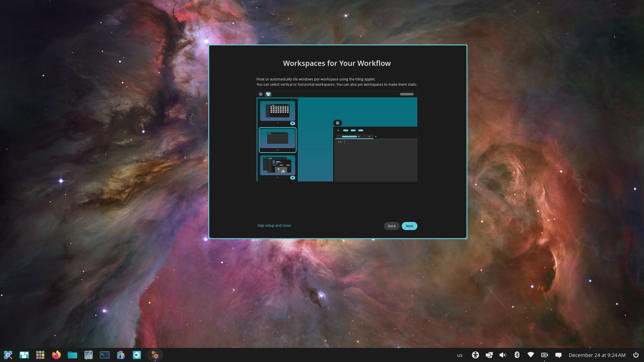Unpin workspace 1 in the preview

pyautogui.click(x=293, y=123)
